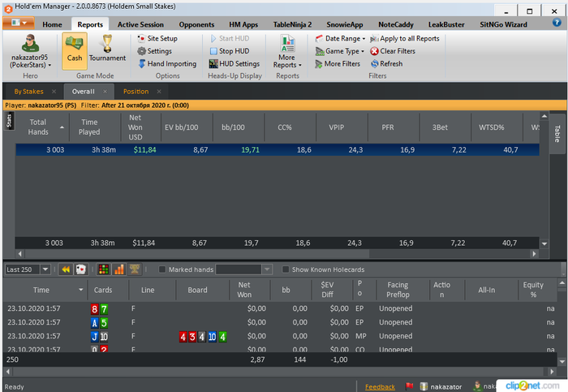Click the yellow rewind replay icon
The width and height of the screenshot is (568, 392).
tap(66, 269)
